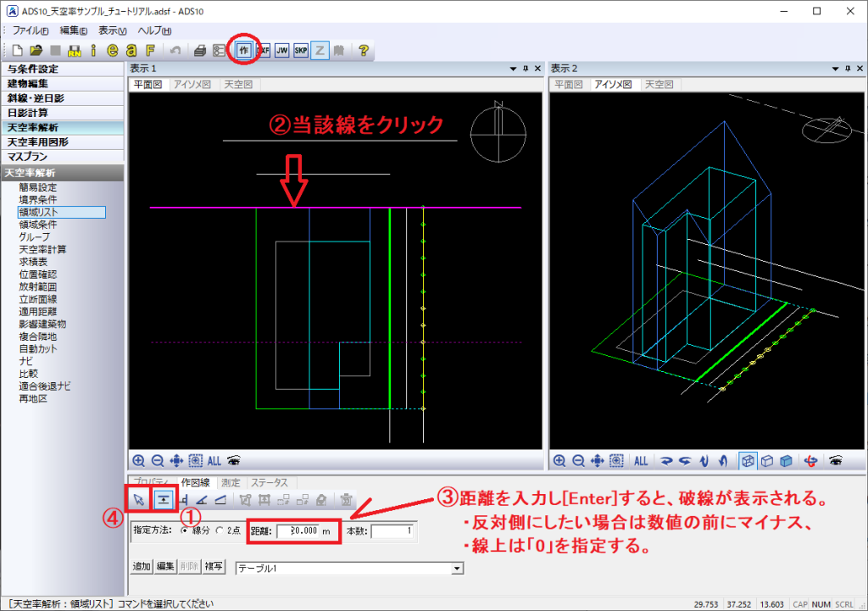Pin the 表示1 panel
Image resolution: width=868 pixels, height=611 pixels.
(x=526, y=69)
